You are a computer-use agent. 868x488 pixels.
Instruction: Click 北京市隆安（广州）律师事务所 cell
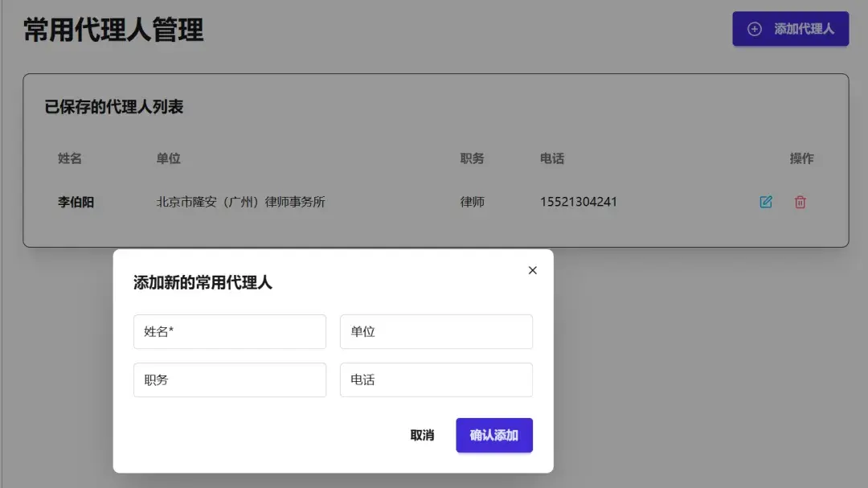click(x=240, y=202)
